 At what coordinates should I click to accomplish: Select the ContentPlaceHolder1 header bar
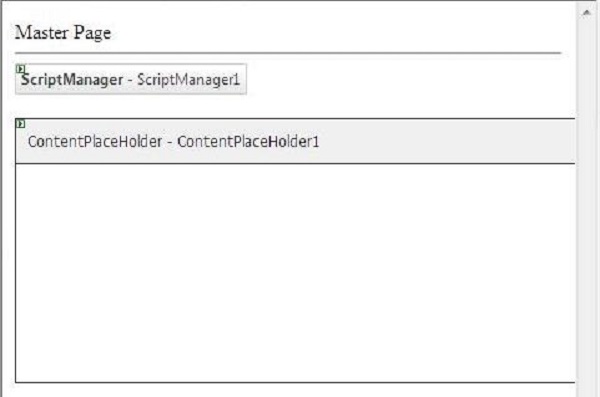tap(295, 141)
